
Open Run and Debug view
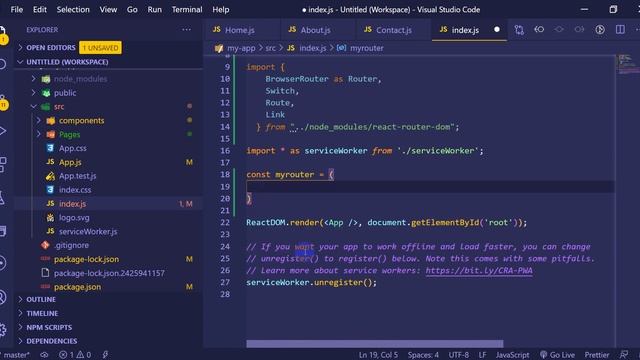pos(2,131)
